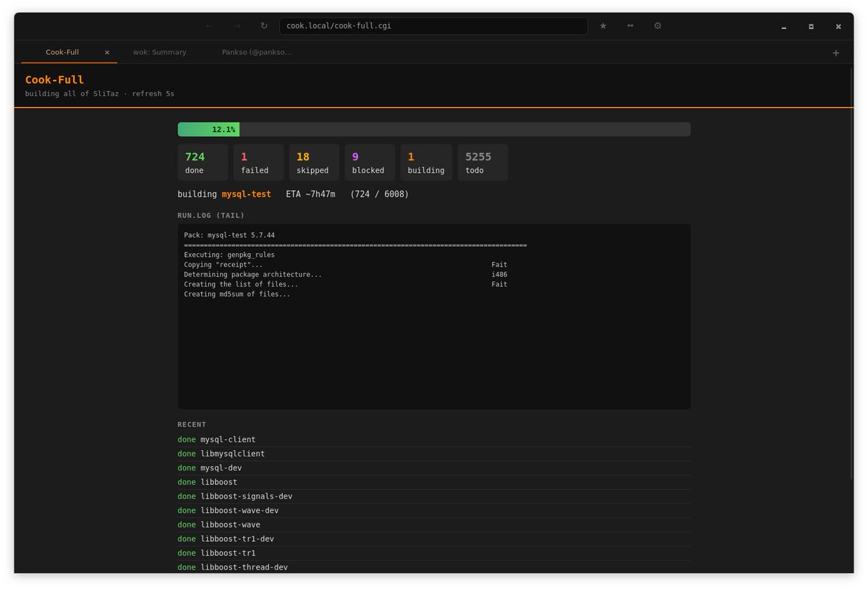The width and height of the screenshot is (868, 589).
Task: Select the 9 blocked stat card
Action: [370, 162]
